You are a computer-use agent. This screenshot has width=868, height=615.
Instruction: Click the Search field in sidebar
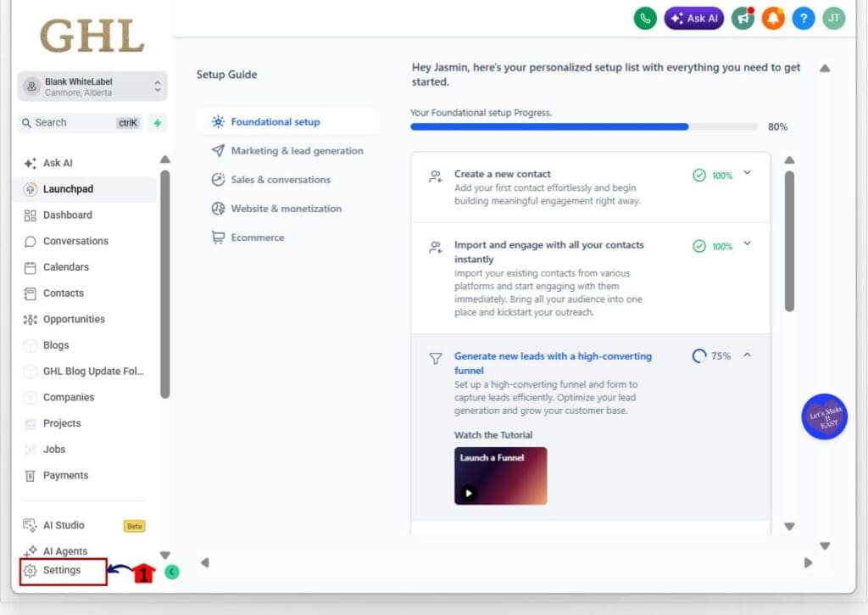pyautogui.click(x=81, y=122)
